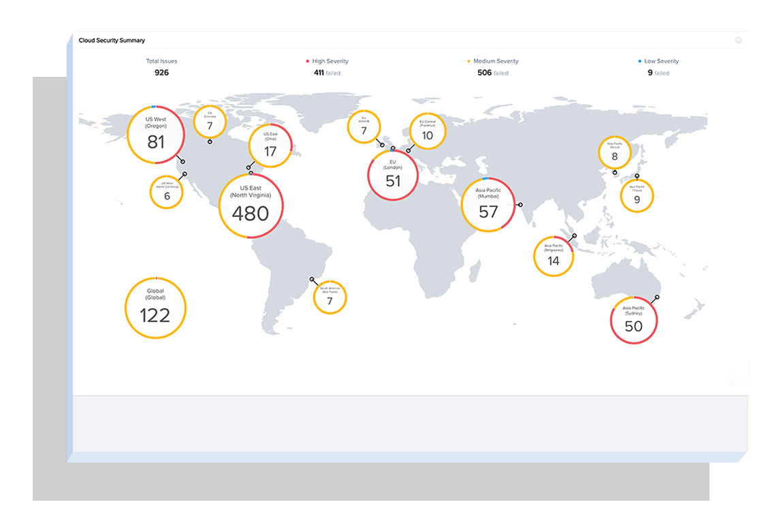Select the EU Central (Frankfurt) bubble
Image resolution: width=781 pixels, height=532 pixels.
pyautogui.click(x=427, y=130)
